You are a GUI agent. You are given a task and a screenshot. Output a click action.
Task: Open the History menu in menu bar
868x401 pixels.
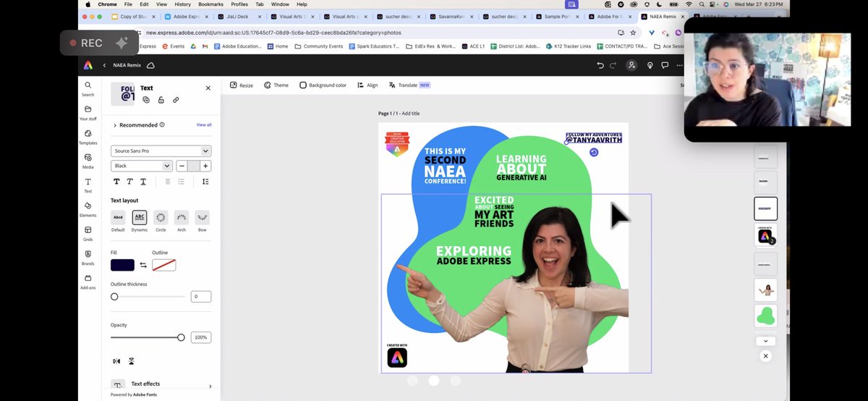click(182, 4)
